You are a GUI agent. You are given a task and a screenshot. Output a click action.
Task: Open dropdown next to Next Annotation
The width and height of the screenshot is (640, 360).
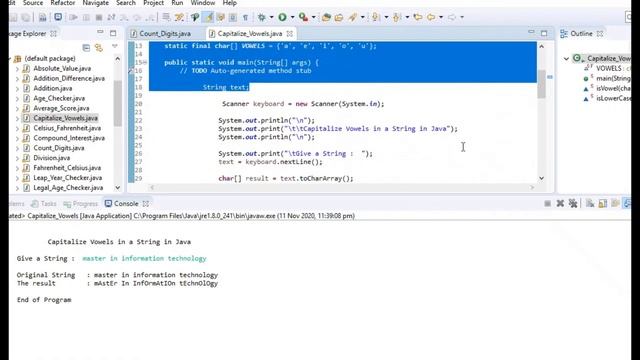(386, 17)
